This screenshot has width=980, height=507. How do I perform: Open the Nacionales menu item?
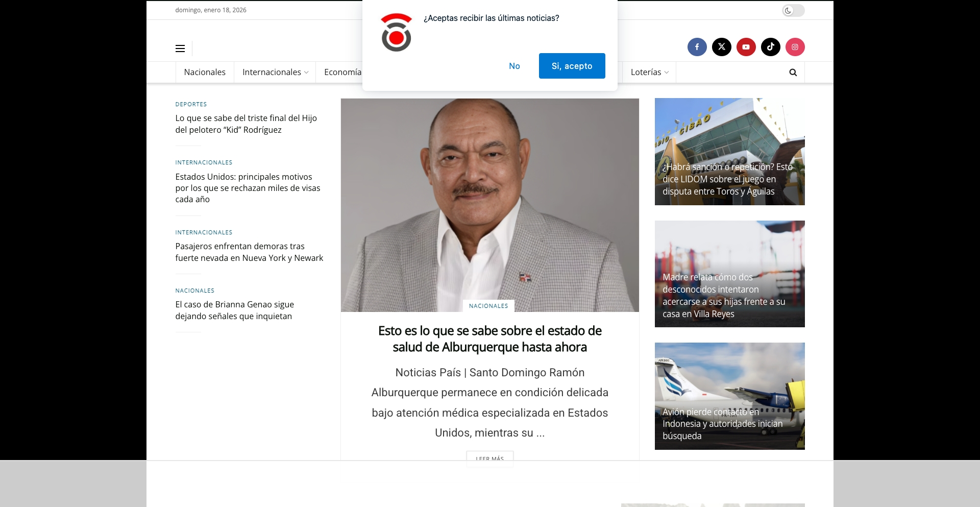204,72
